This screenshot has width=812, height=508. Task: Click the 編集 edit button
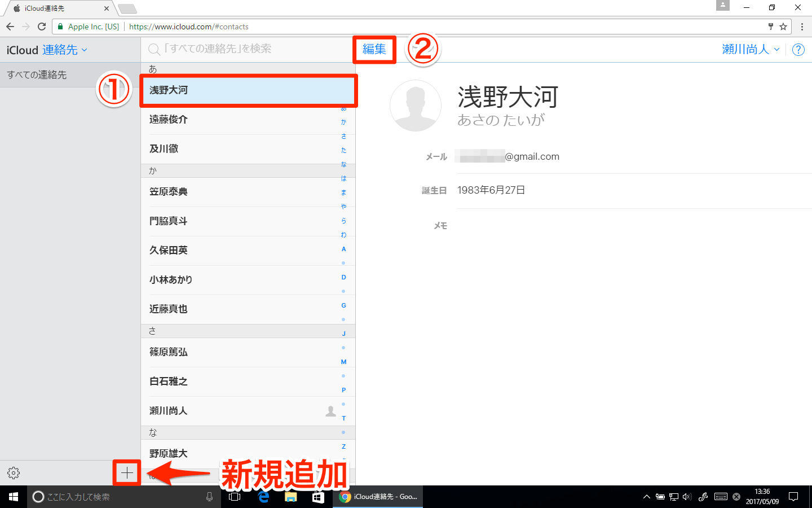(374, 50)
